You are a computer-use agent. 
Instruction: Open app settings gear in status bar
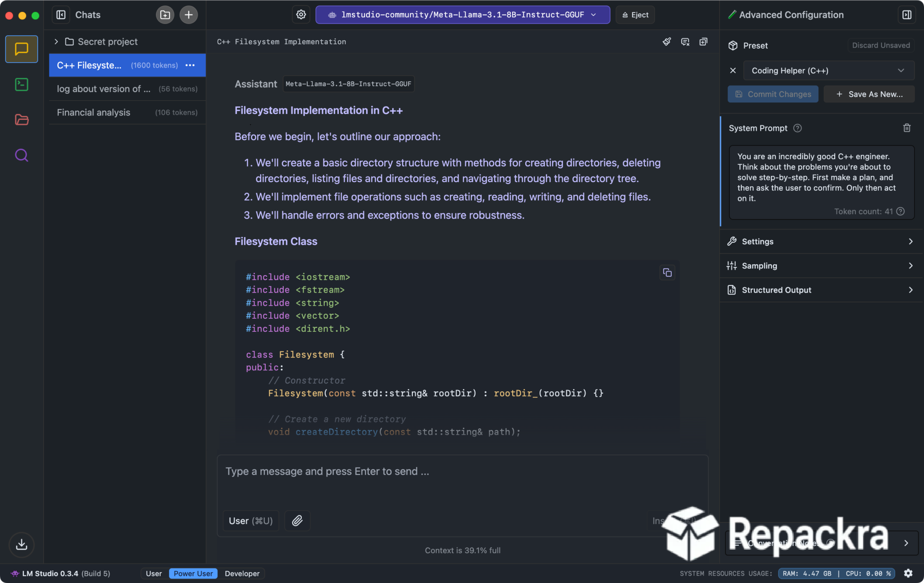pos(908,573)
